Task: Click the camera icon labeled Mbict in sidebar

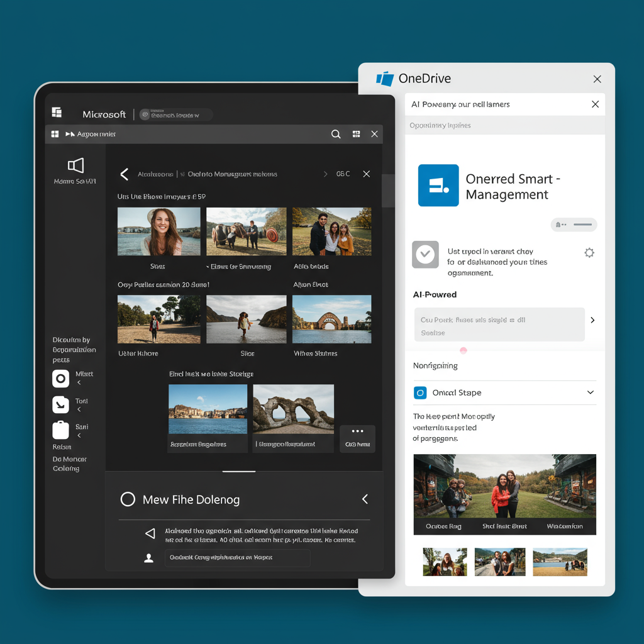Action: point(60,379)
